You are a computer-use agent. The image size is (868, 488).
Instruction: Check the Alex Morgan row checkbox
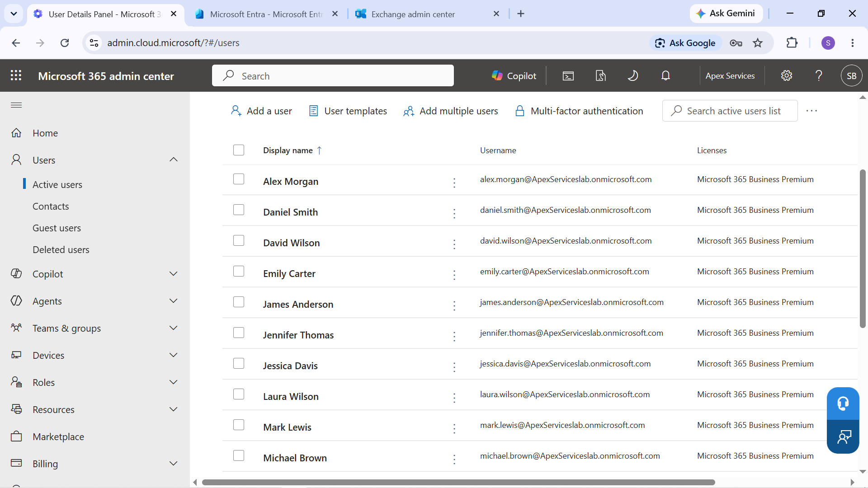pyautogui.click(x=239, y=179)
